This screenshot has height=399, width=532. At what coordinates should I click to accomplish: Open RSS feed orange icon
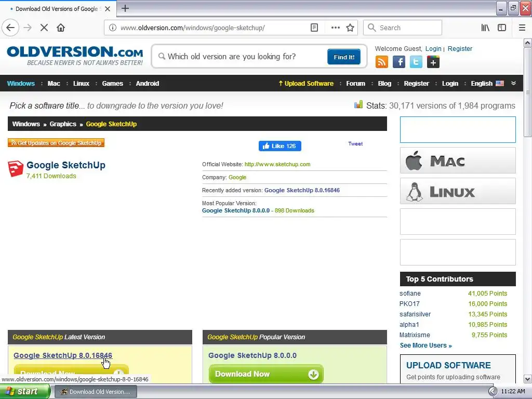pos(382,62)
